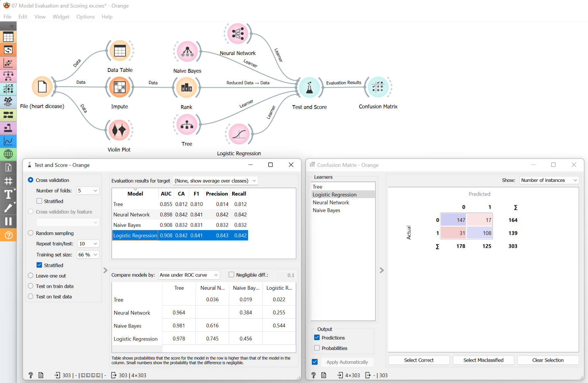The height and width of the screenshot is (383, 588).
Task: Open the Naive Bayes learner node
Action: (x=187, y=52)
